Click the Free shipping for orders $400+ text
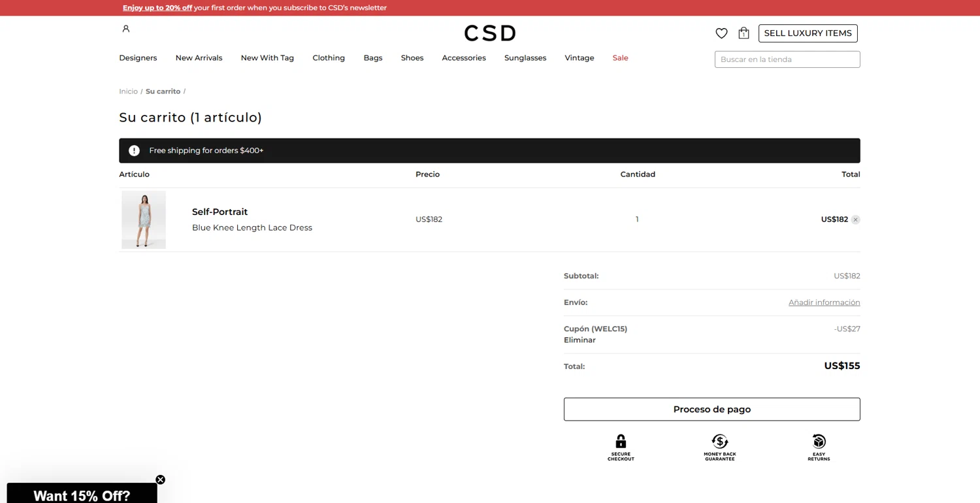This screenshot has height=503, width=980. 206,151
